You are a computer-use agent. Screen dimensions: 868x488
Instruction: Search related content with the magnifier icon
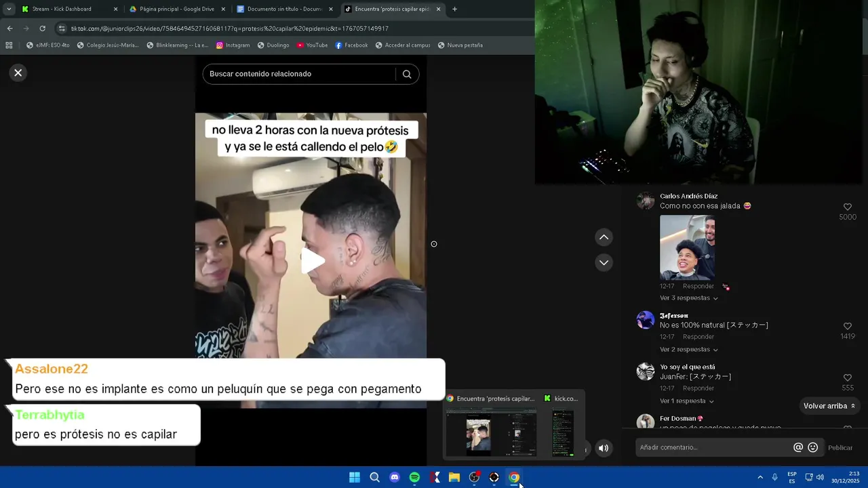pos(407,75)
